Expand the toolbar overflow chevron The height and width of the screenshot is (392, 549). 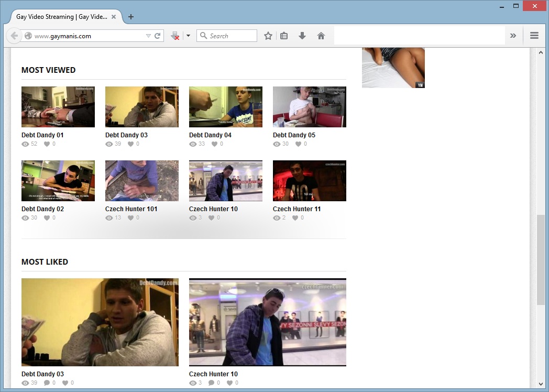click(513, 36)
